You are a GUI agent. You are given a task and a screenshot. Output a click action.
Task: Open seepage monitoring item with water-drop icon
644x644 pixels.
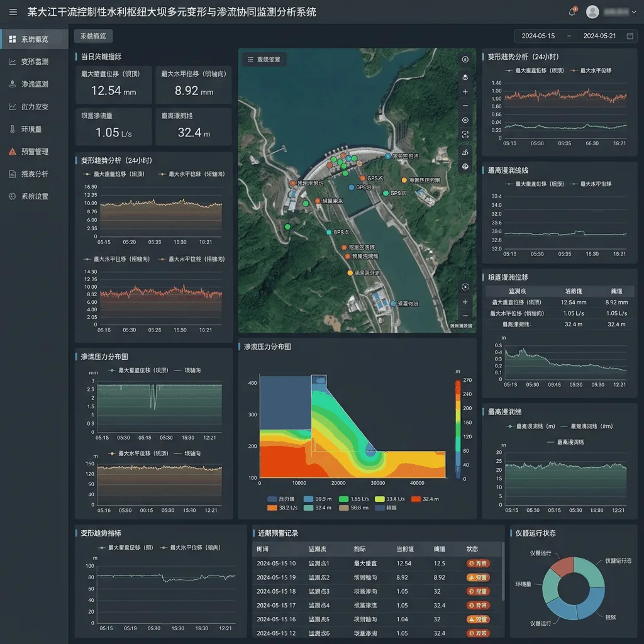(35, 84)
